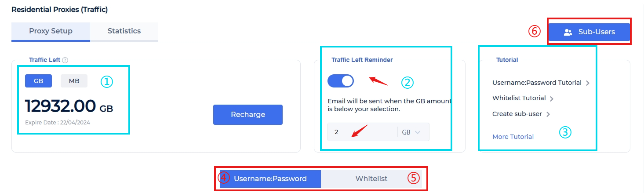Screen dimensions: 644x193
Task: Switch to the Proxy Setup tab
Action: [51, 31]
